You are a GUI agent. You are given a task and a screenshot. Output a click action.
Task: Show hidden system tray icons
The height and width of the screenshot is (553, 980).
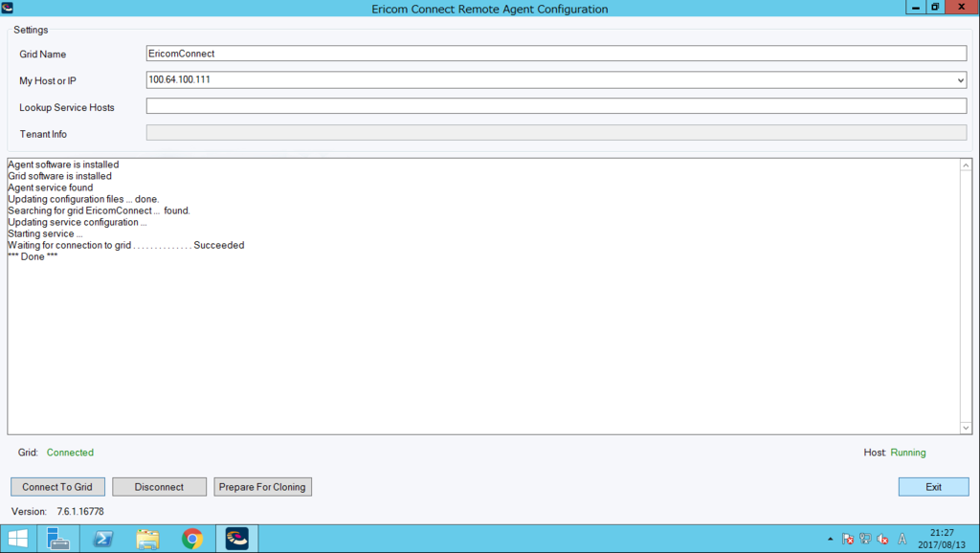(830, 539)
